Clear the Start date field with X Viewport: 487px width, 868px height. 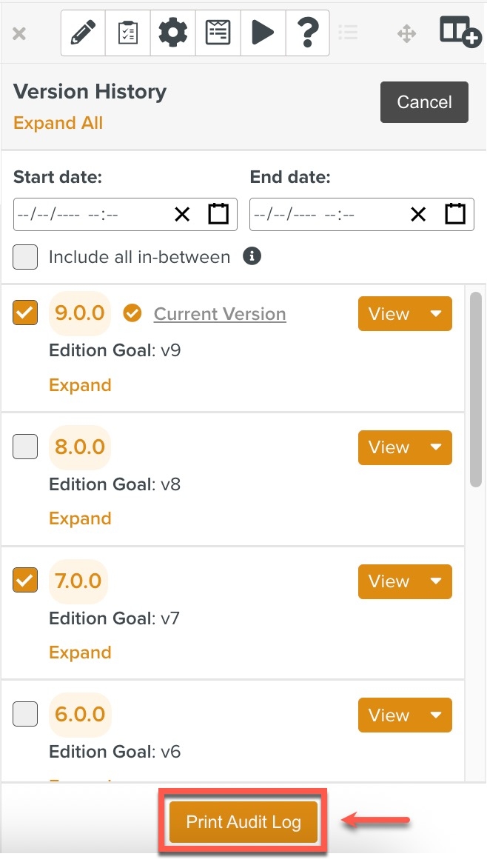pos(182,215)
